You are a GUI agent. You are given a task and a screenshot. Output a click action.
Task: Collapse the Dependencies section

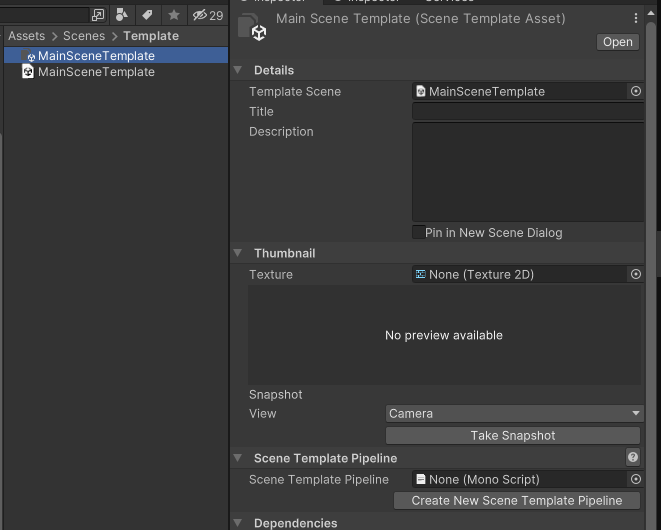238,523
